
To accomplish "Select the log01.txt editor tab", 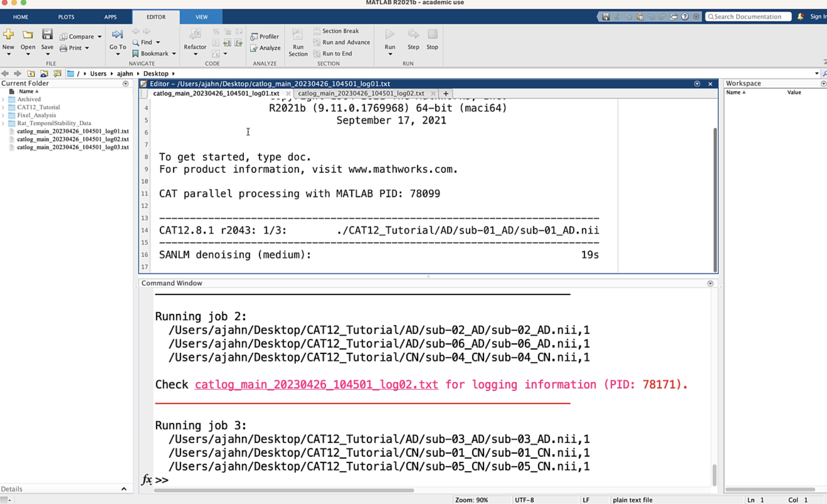I will coord(216,93).
